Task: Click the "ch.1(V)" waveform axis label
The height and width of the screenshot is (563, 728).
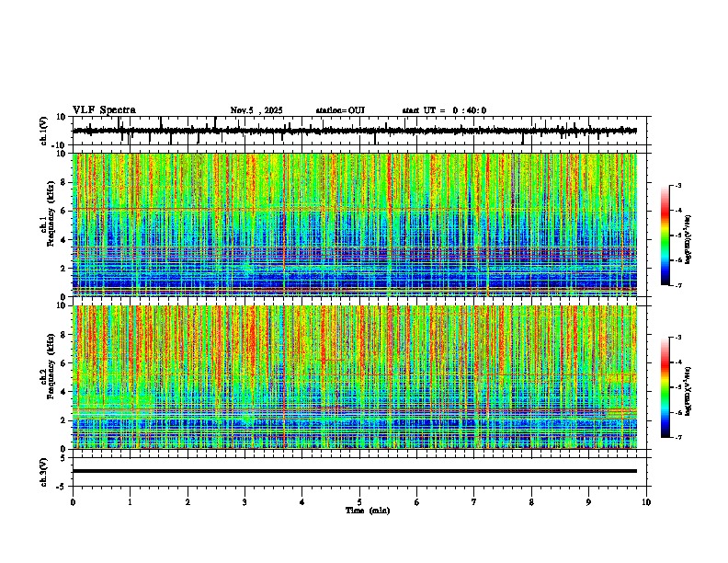Action: [x=44, y=131]
